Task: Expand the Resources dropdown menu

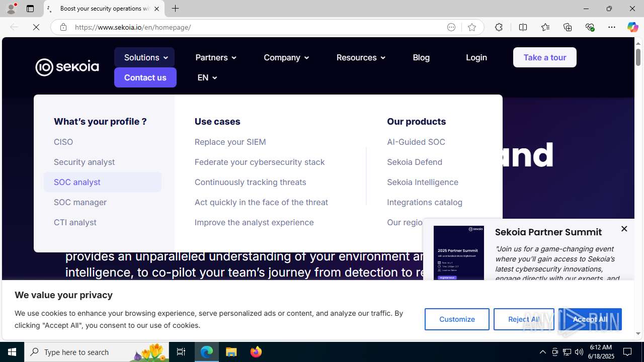Action: click(361, 57)
